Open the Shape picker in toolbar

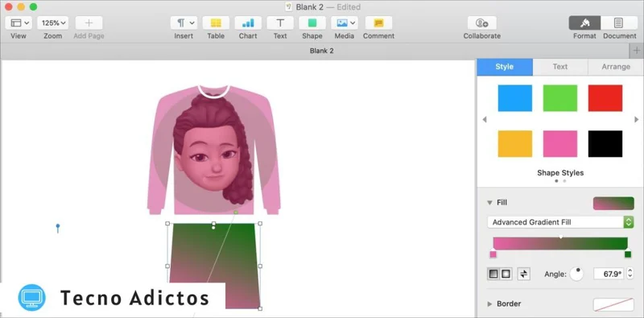[x=312, y=23]
